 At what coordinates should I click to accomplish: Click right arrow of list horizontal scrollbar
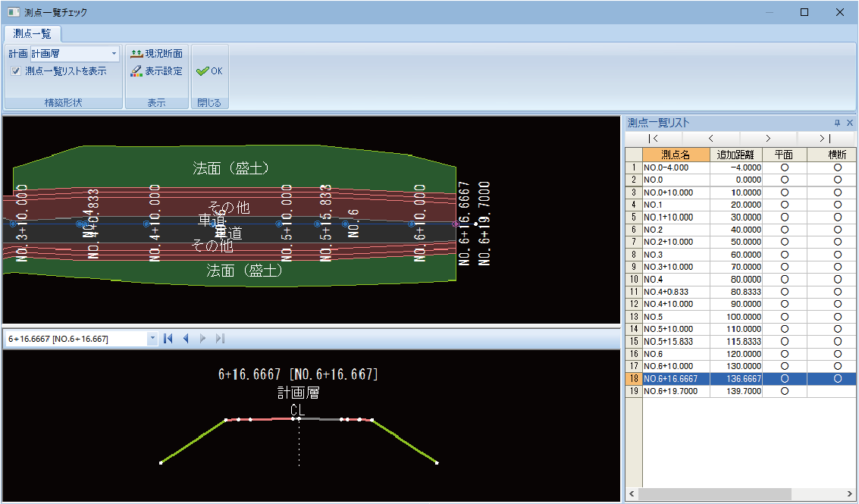pos(850,494)
